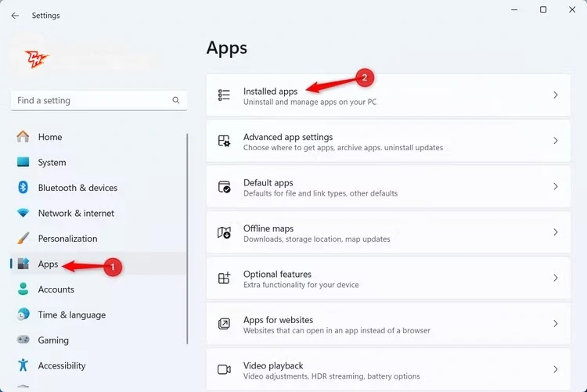This screenshot has height=392, width=587.
Task: Open Installed apps title
Action: pyautogui.click(x=270, y=91)
